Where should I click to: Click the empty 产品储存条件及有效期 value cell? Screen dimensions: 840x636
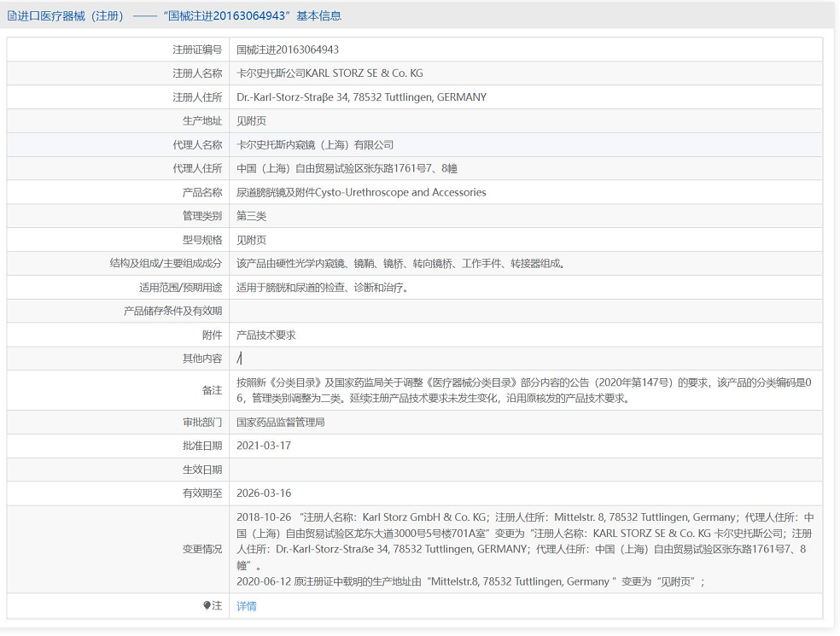click(x=525, y=312)
